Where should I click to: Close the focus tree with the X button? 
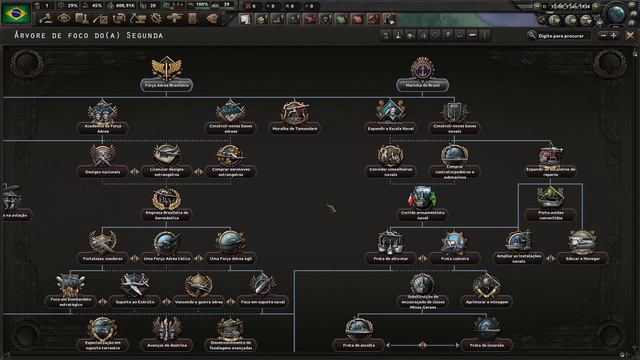[x=630, y=36]
